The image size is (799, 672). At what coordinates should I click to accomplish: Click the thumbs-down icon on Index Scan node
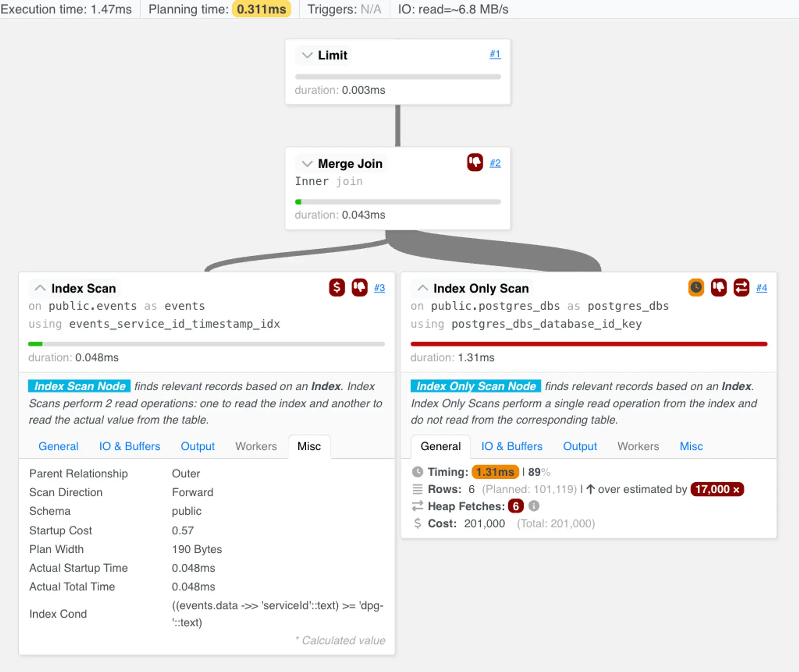[360, 288]
